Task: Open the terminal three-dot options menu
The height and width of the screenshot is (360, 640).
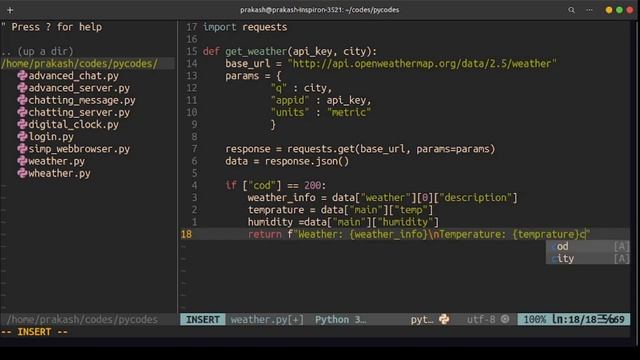Action: point(589,10)
